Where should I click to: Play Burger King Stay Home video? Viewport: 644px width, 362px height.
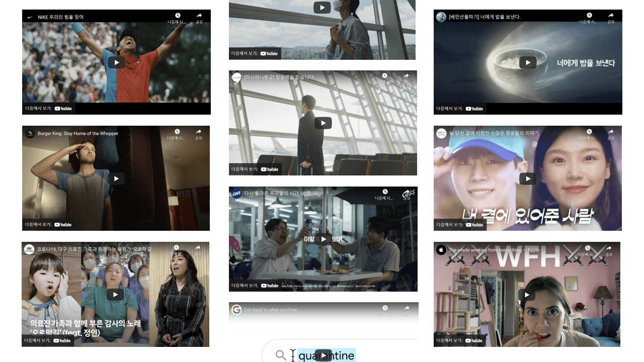click(116, 178)
